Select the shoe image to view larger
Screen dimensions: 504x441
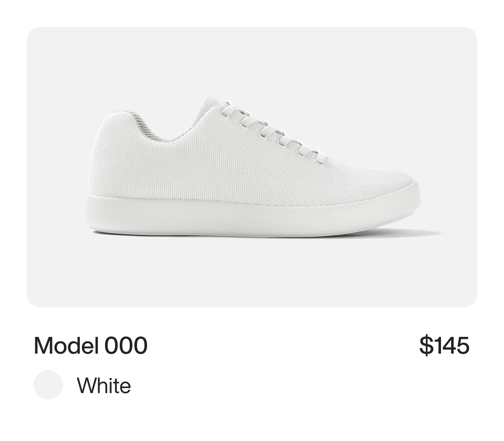tap(252, 164)
